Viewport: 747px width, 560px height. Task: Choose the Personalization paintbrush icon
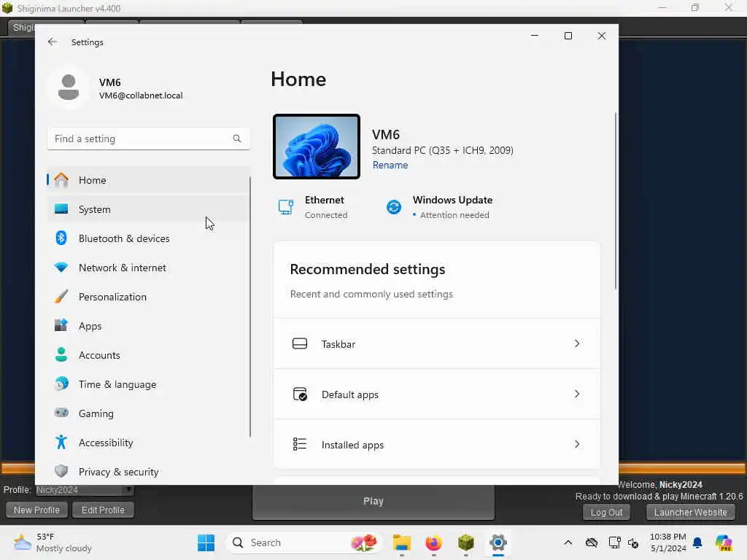(x=61, y=297)
